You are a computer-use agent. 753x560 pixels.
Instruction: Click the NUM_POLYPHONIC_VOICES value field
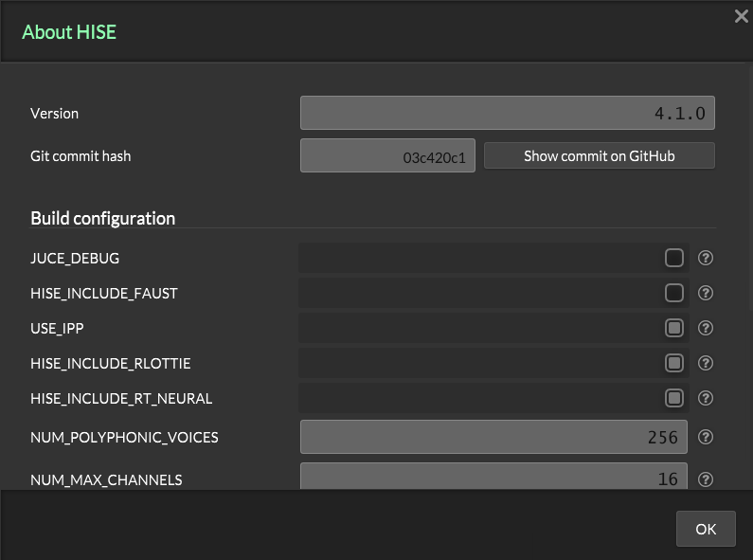(493, 437)
